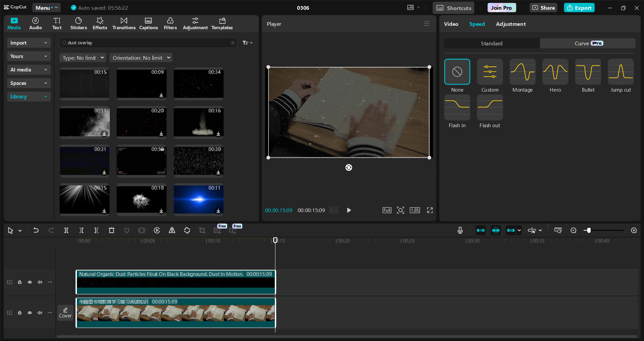644x341 pixels.
Task: Mute the book video track
Action: 40,312
